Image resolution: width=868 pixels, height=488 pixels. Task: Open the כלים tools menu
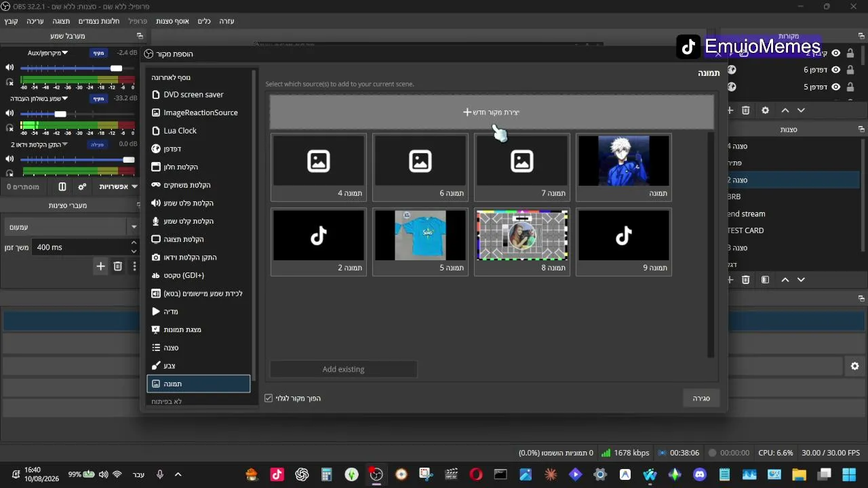204,21
